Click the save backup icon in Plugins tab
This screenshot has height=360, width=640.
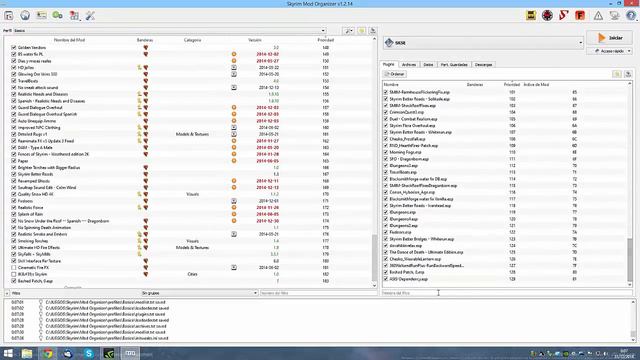click(628, 74)
